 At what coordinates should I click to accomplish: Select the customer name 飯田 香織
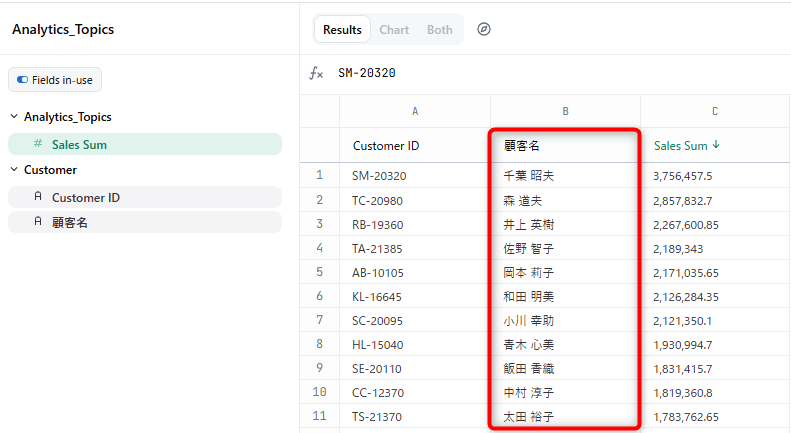point(528,368)
